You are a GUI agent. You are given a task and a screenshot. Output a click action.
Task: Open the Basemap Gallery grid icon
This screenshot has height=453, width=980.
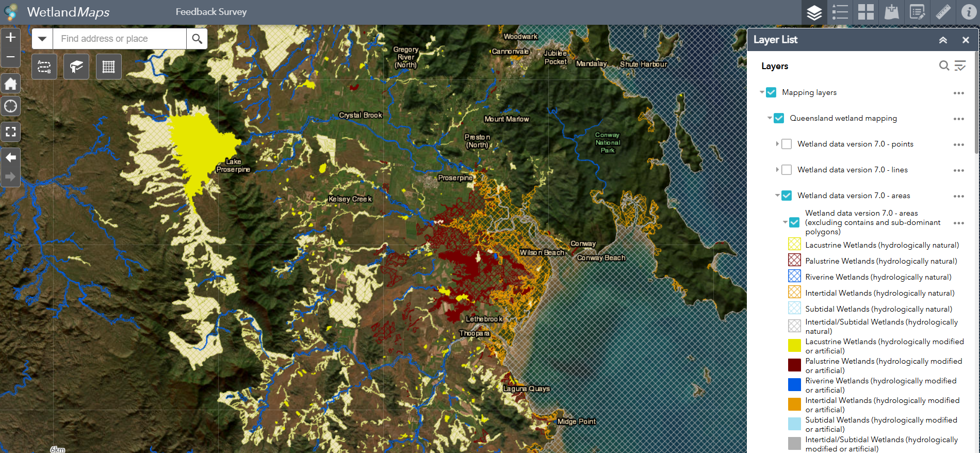[x=865, y=12]
